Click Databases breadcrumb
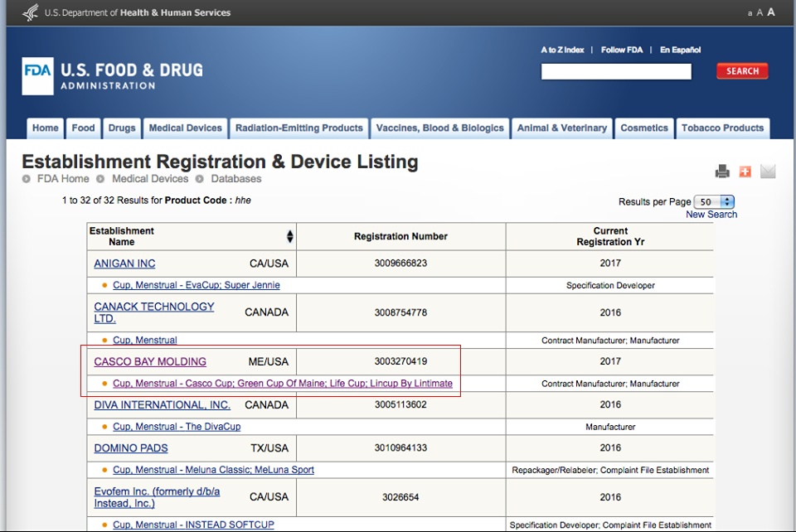Screen dimensions: 796x532 click(236, 179)
